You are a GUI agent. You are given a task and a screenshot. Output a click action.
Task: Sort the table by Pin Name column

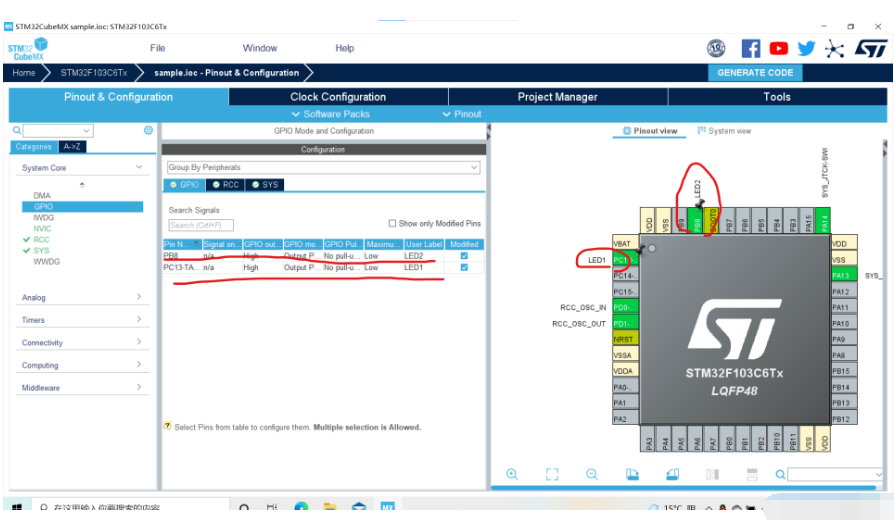click(x=182, y=244)
